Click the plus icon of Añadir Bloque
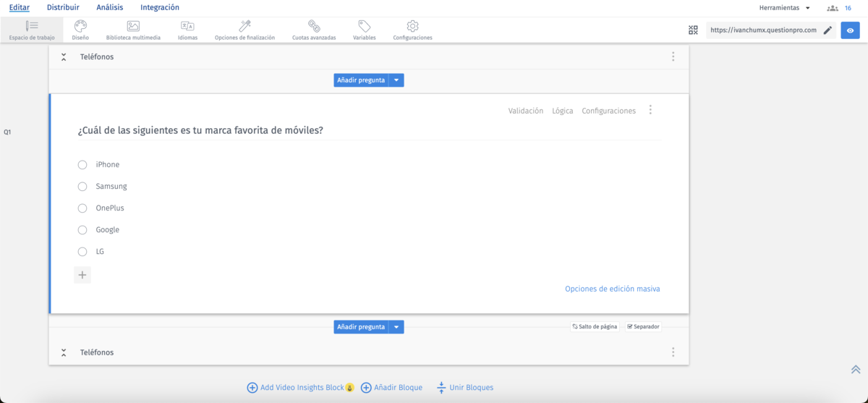The width and height of the screenshot is (868, 403). [x=366, y=388]
